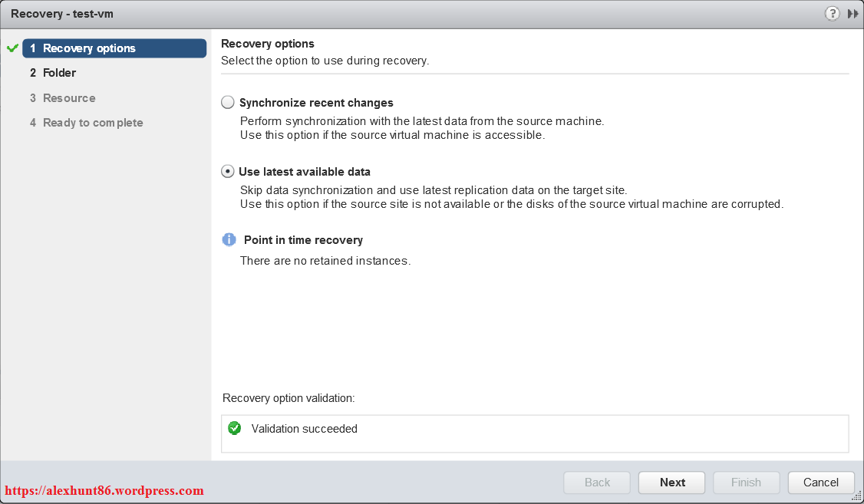Jump to step 3 Resource
Viewport: 864px width, 504px height.
coord(68,98)
